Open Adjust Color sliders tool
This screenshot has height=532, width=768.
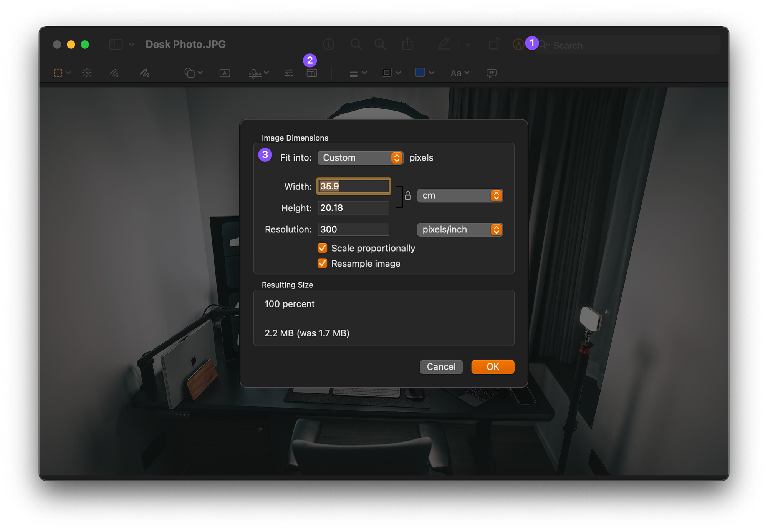coord(289,73)
